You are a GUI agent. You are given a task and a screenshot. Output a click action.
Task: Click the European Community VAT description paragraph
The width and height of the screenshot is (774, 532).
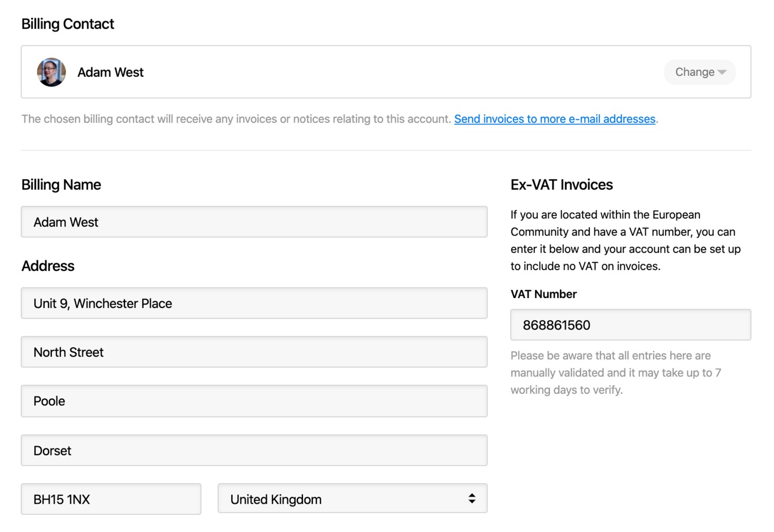coord(625,241)
